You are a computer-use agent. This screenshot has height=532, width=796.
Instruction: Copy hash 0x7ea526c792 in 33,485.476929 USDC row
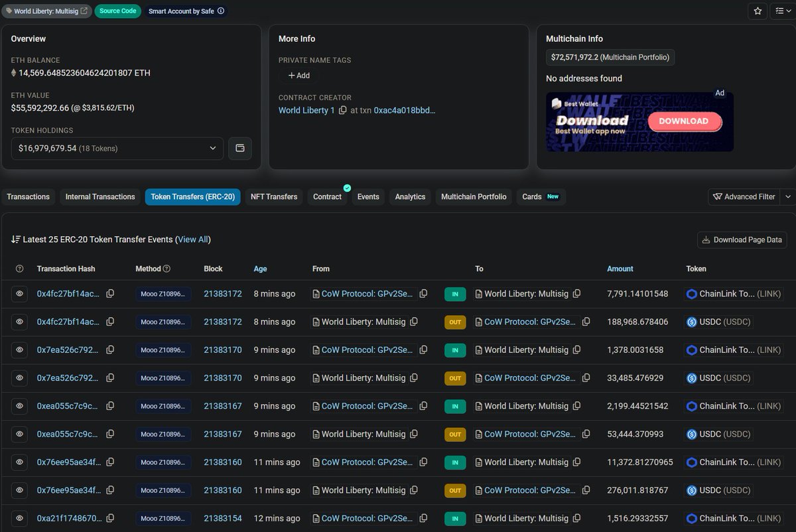click(110, 377)
